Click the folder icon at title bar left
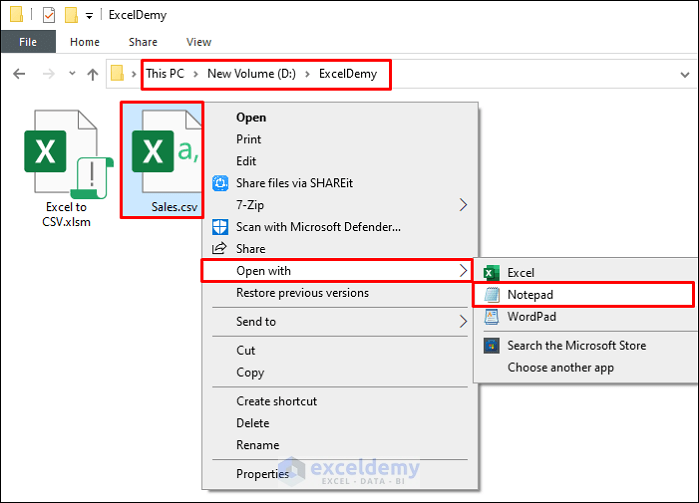699x503 pixels. (16, 14)
